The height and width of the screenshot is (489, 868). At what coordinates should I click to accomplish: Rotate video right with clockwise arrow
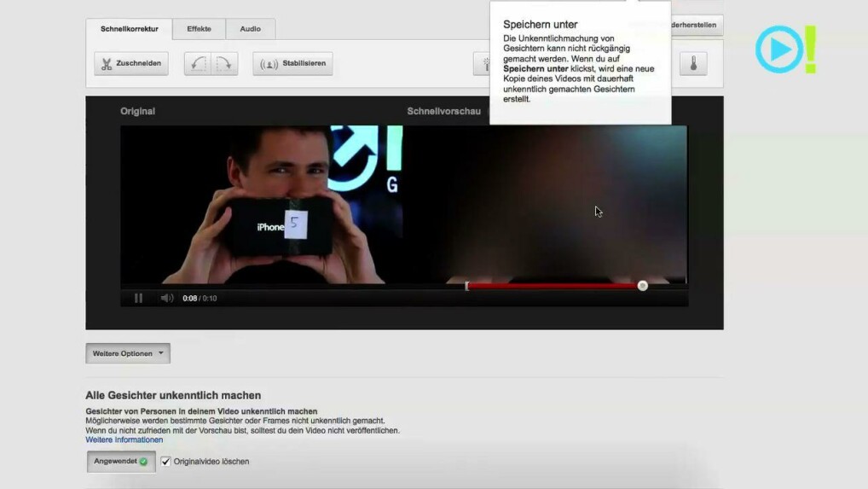point(223,64)
